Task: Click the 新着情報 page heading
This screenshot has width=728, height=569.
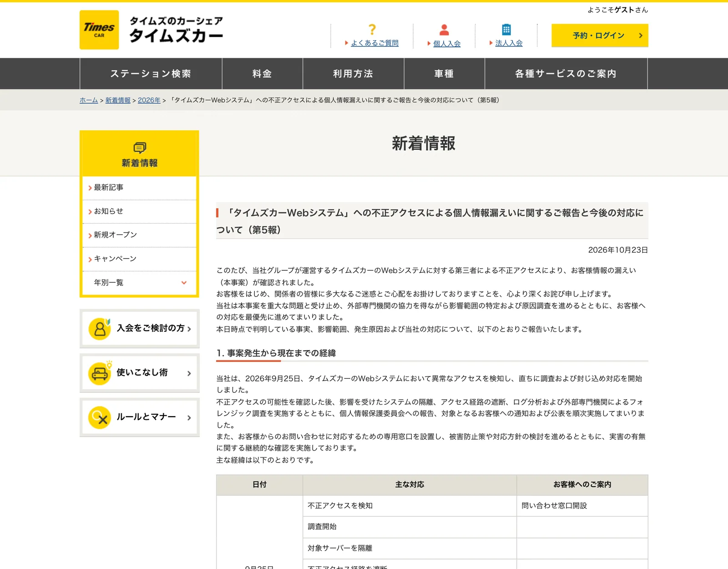Action: coord(424,143)
